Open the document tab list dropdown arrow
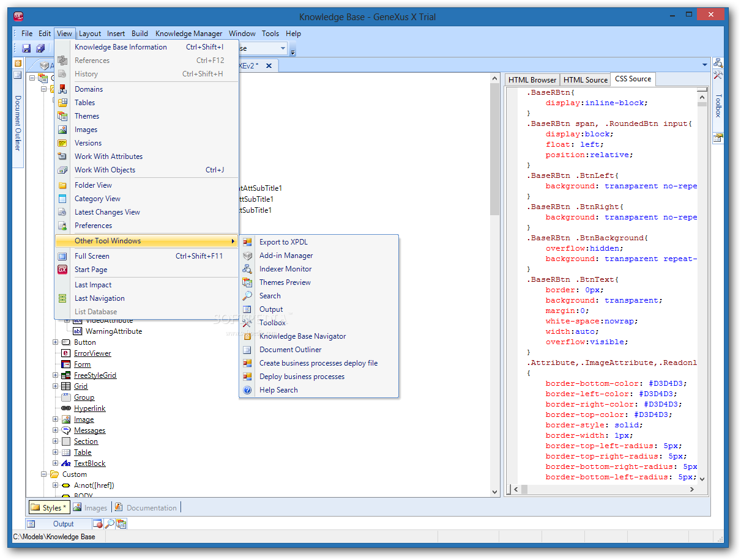Viewport: 741px width, 560px height. click(705, 65)
